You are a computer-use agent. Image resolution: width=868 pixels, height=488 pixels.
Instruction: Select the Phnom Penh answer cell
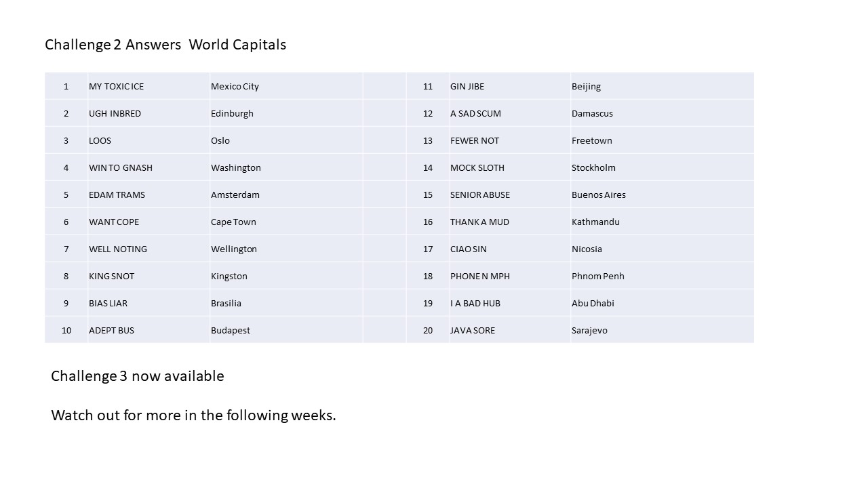point(663,276)
